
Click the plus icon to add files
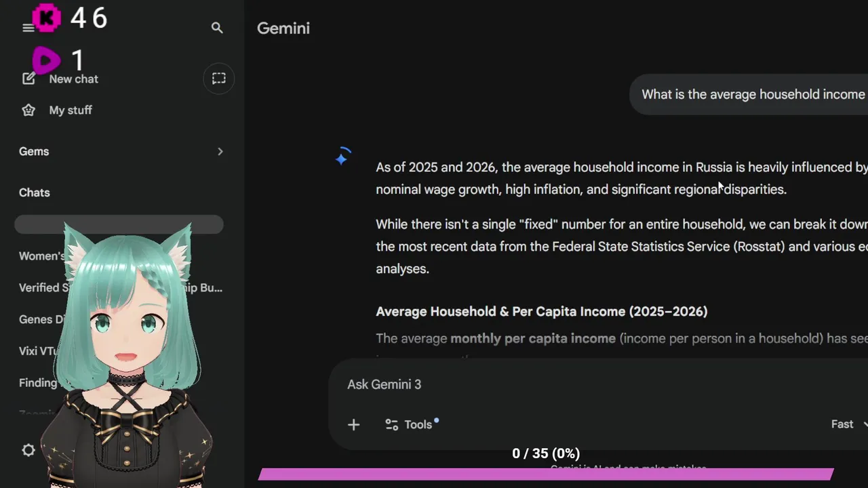point(353,424)
